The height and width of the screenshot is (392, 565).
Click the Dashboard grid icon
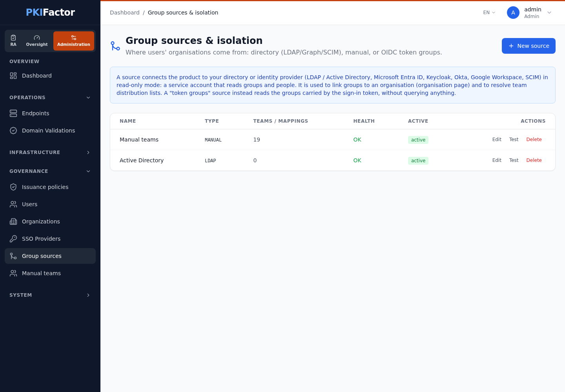coord(13,76)
